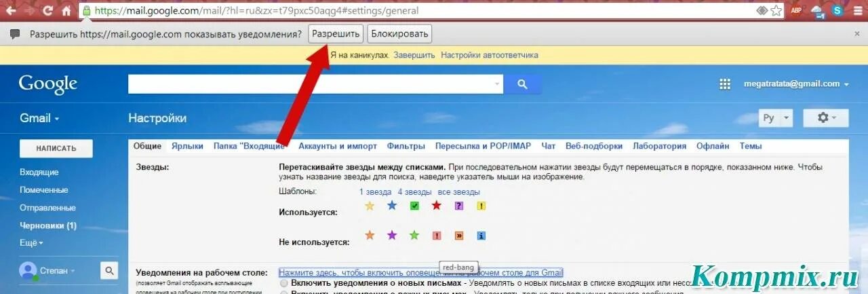Open the settings gear menu
Viewport: 868px width, 294px height.
click(x=825, y=118)
